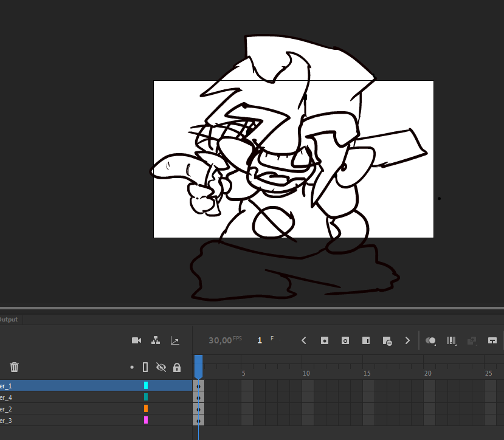The width and height of the screenshot is (504, 440).
Task: Toggle the layer parenting view icon
Action: point(156,340)
